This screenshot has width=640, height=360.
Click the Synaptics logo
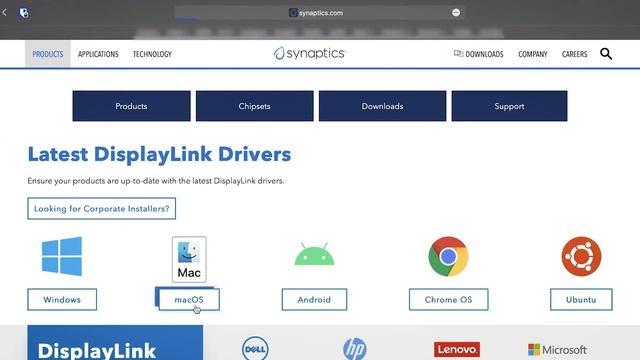(x=309, y=53)
